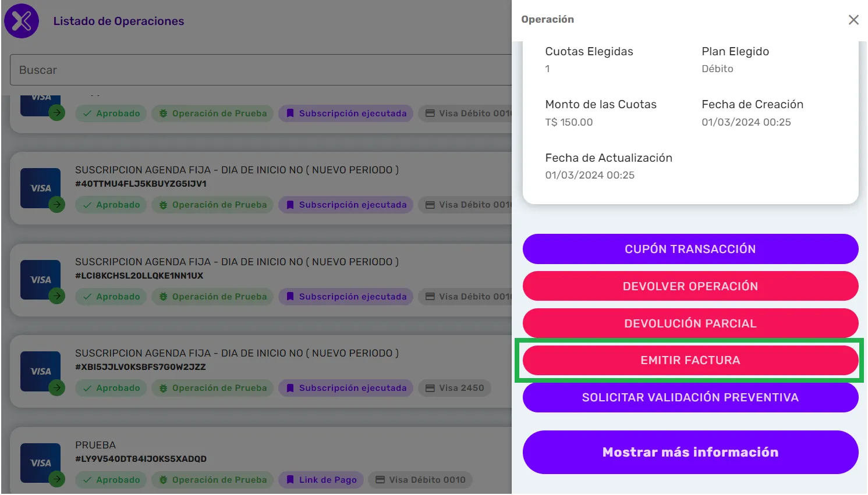868x495 pixels.
Task: Open the CUPÓN TRANSACCIÓN coupon
Action: 690,249
